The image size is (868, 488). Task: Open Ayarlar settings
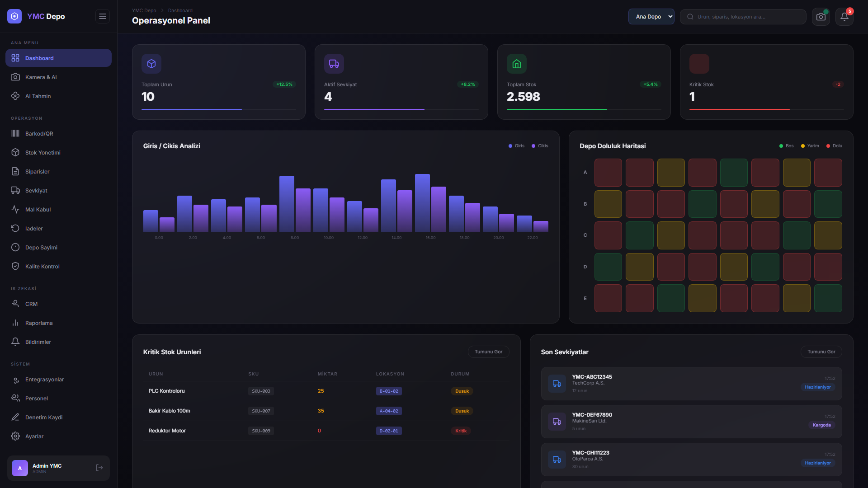click(58, 436)
